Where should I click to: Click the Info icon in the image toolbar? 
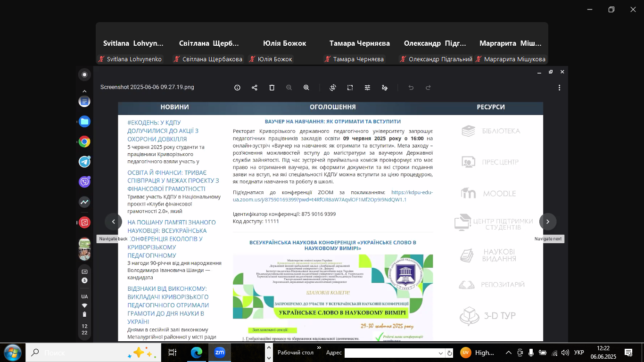tap(237, 88)
